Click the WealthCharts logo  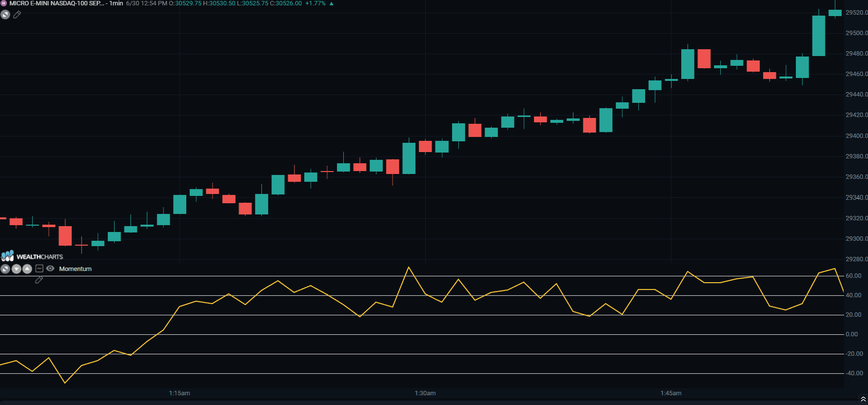coord(32,256)
